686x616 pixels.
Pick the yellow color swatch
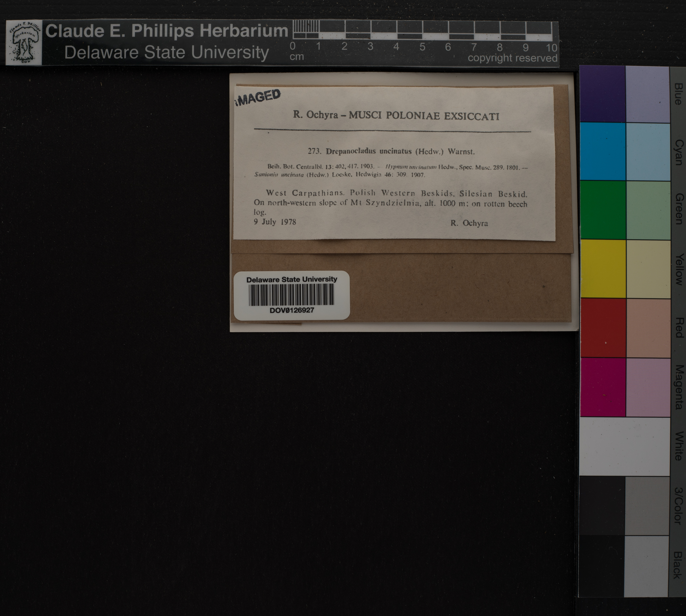click(x=602, y=269)
